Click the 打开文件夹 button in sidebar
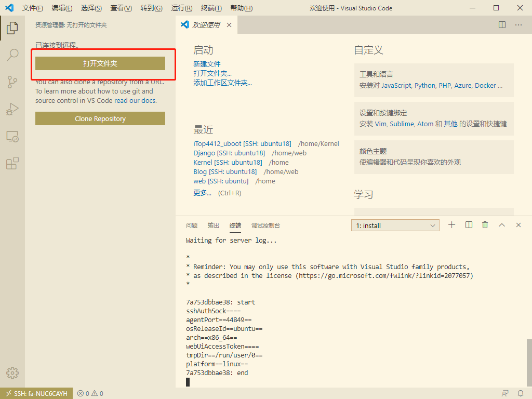The width and height of the screenshot is (532, 399). click(100, 63)
